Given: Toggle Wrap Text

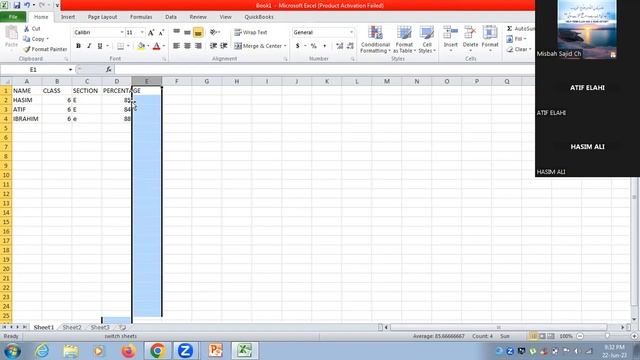Looking at the screenshot, I should pyautogui.click(x=251, y=32).
